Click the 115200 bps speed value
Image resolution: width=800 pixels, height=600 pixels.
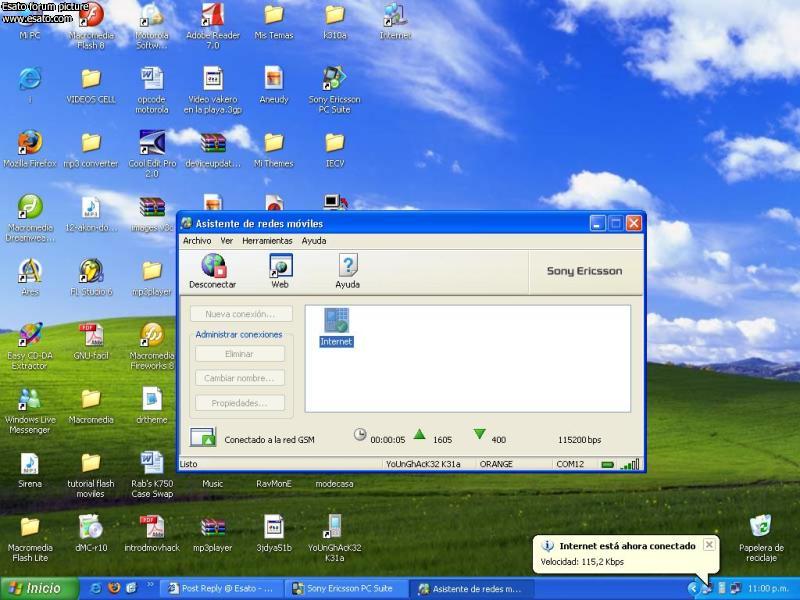[580, 439]
